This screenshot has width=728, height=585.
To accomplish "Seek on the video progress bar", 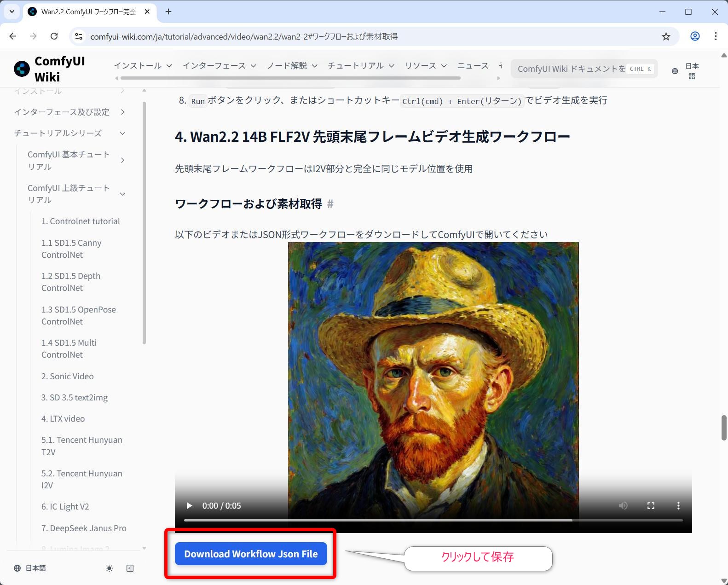I will 433,520.
